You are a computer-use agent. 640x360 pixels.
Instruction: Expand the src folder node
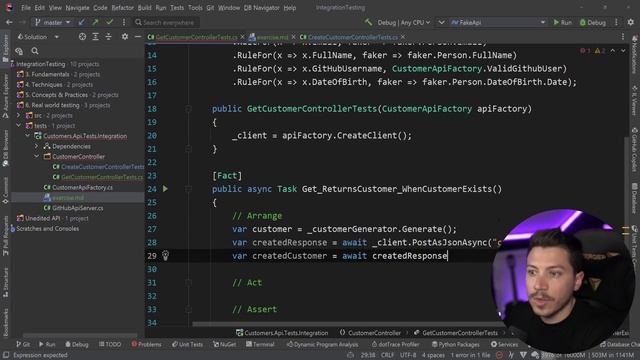18,116
